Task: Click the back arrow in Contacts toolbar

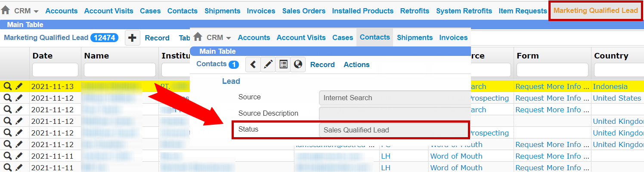Action: pos(253,64)
